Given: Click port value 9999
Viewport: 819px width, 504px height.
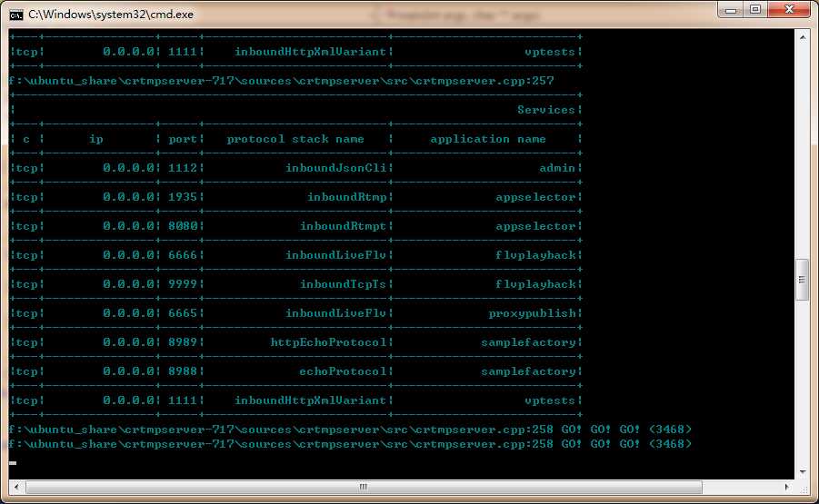Looking at the screenshot, I should 183,284.
